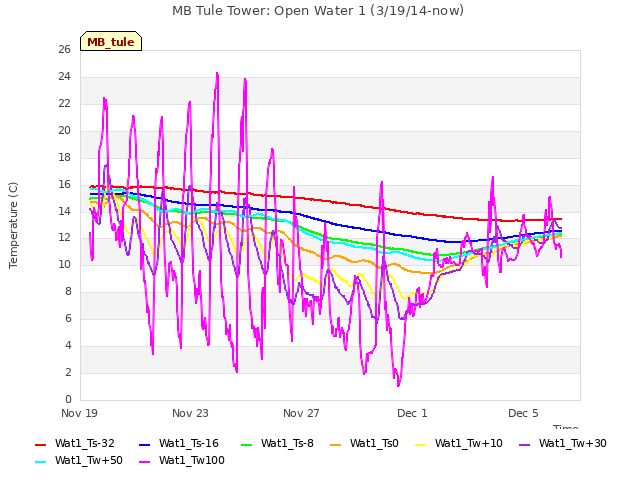Click the magenta Wat1_Tw100 color swatch

coord(145,462)
